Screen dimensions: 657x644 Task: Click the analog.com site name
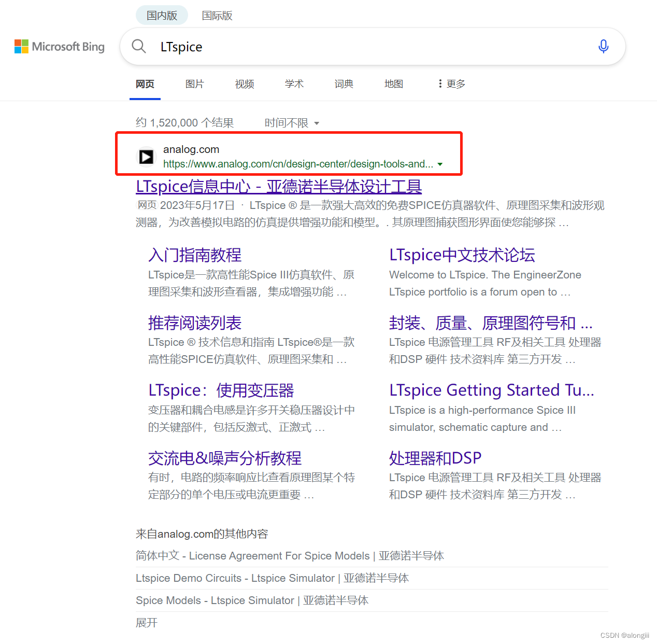tap(191, 149)
